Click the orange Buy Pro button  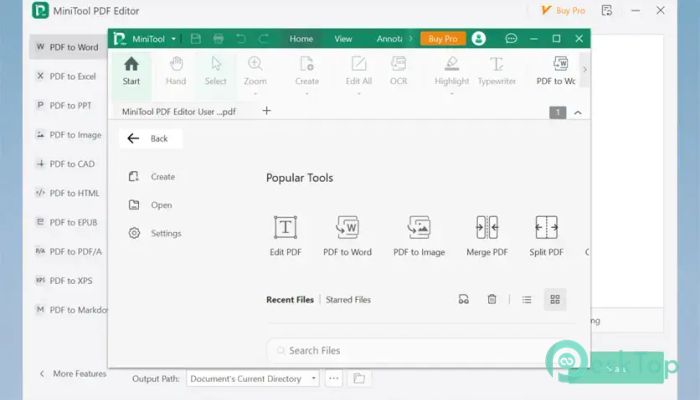[x=443, y=39]
